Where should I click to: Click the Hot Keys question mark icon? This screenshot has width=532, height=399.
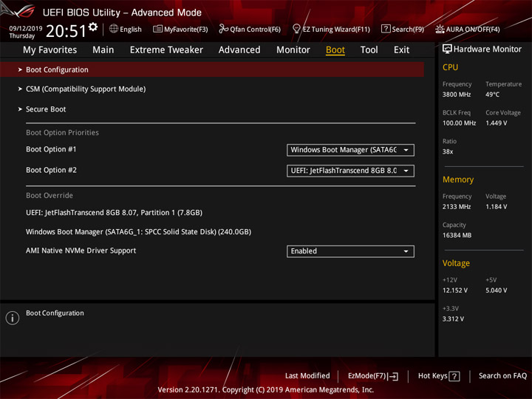coord(454,376)
